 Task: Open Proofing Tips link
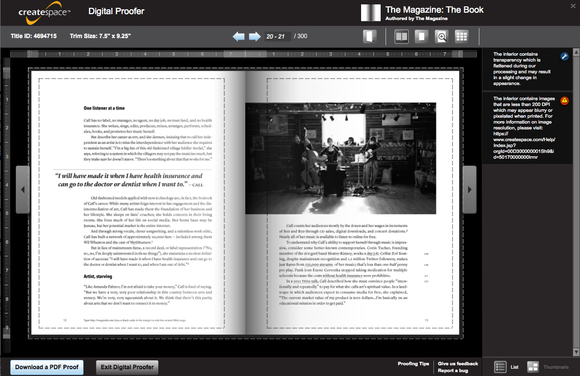413,364
